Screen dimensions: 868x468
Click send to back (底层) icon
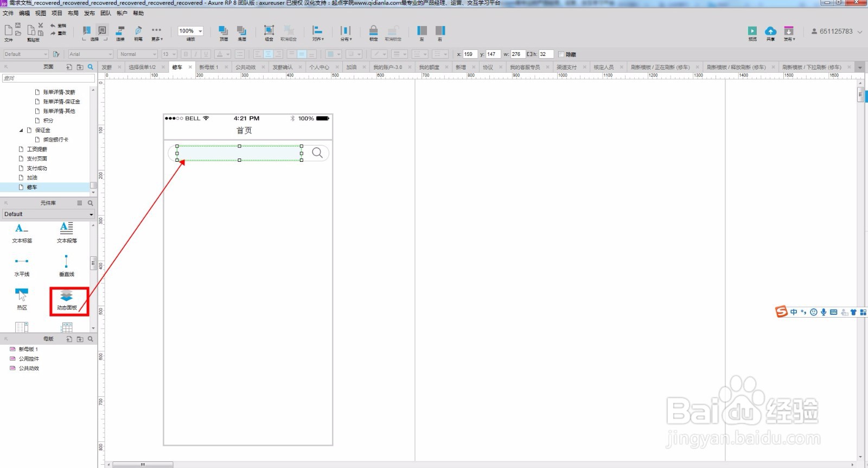[242, 30]
